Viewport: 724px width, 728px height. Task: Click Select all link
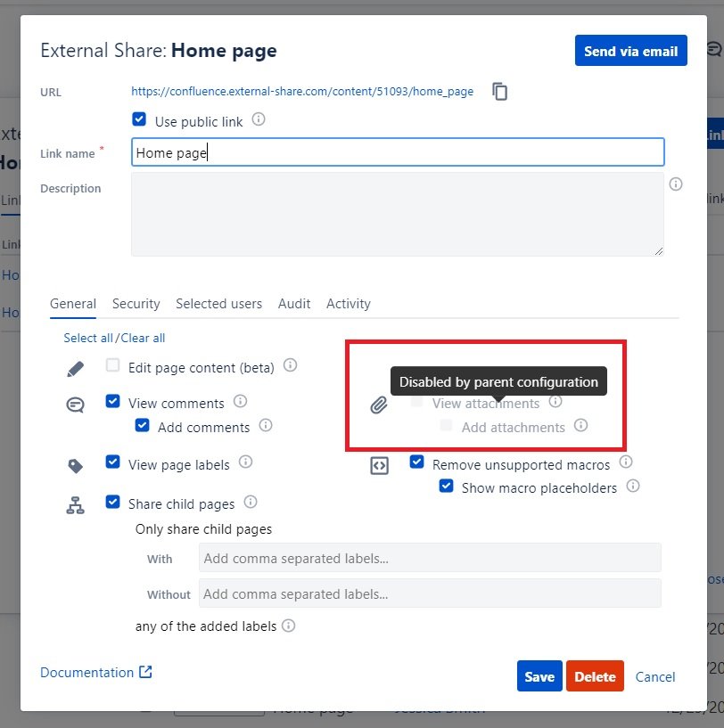88,338
